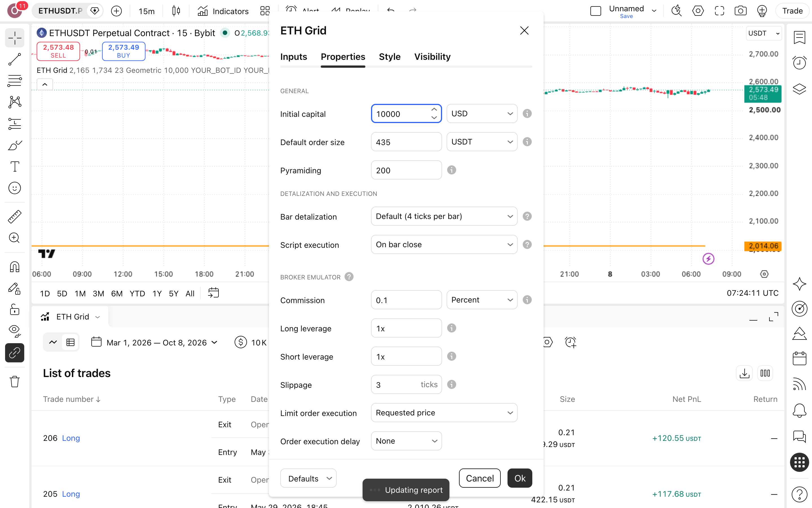This screenshot has height=508, width=812.
Task: Open the alerts panel clock icon
Action: [800, 62]
